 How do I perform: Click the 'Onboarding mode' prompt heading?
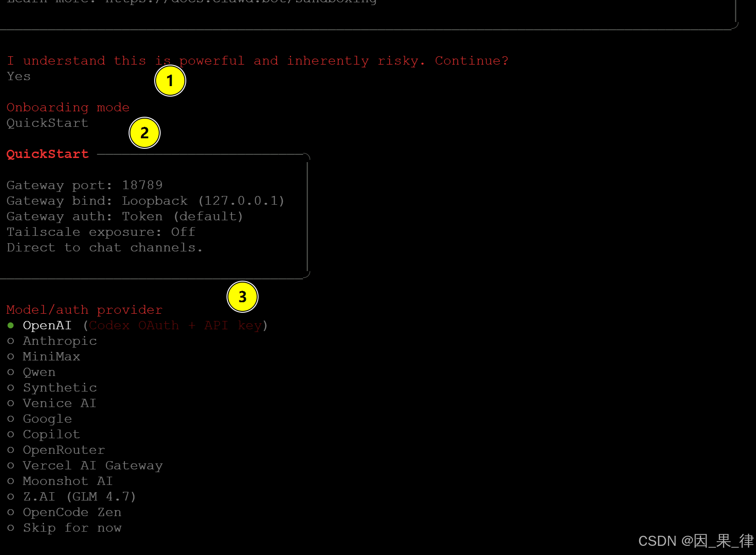pyautogui.click(x=68, y=108)
